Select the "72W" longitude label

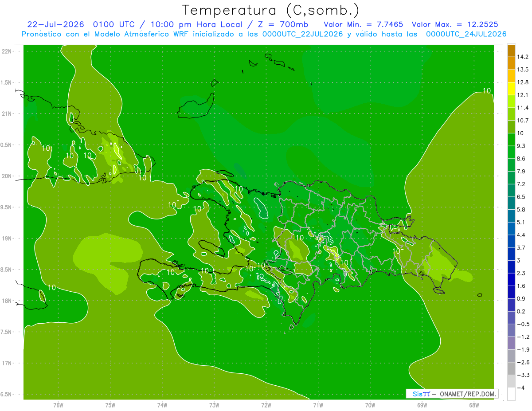pyautogui.click(x=266, y=405)
